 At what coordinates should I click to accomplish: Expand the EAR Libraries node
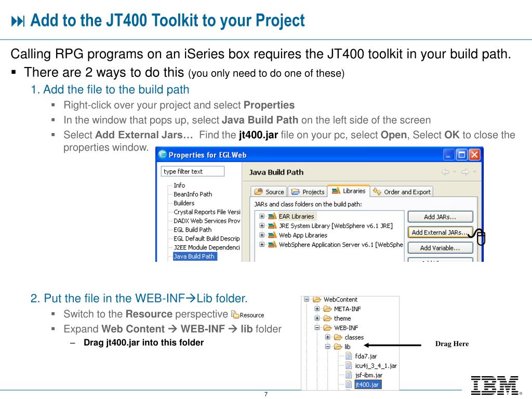(262, 216)
